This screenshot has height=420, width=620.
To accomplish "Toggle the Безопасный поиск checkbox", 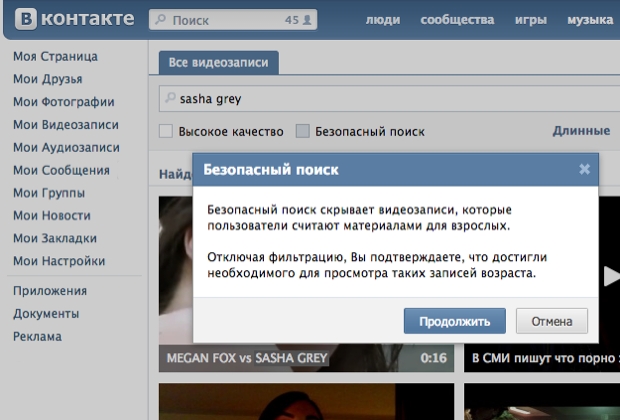I will [x=303, y=131].
